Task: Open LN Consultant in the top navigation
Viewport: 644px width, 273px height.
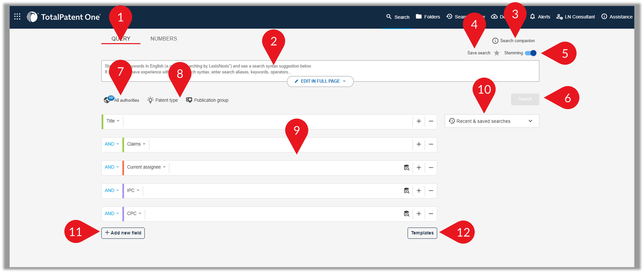Action: coord(576,17)
